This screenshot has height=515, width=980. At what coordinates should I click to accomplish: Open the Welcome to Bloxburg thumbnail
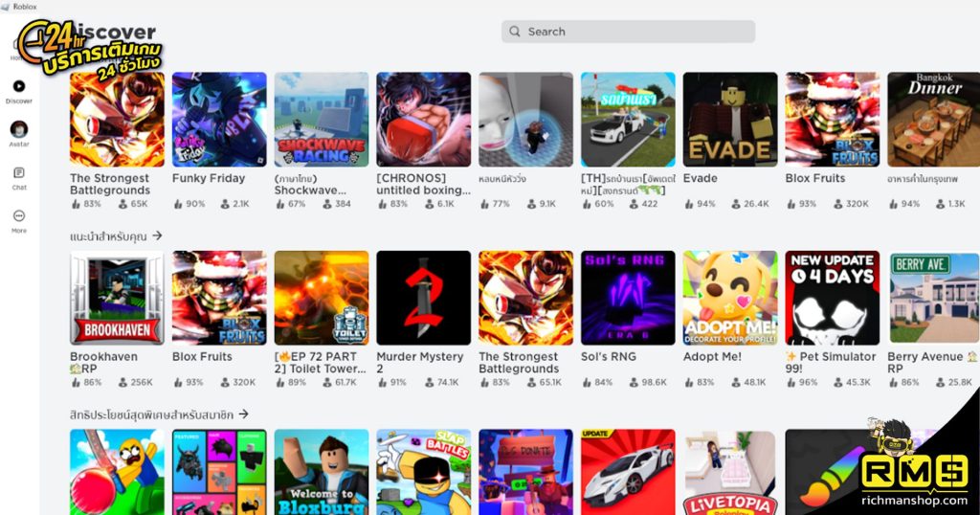pyautogui.click(x=322, y=472)
